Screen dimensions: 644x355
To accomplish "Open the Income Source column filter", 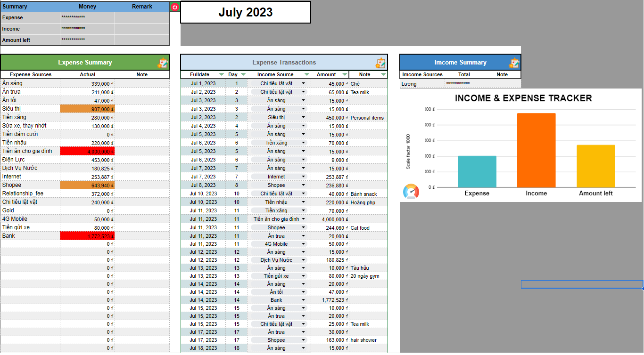I will pos(307,74).
